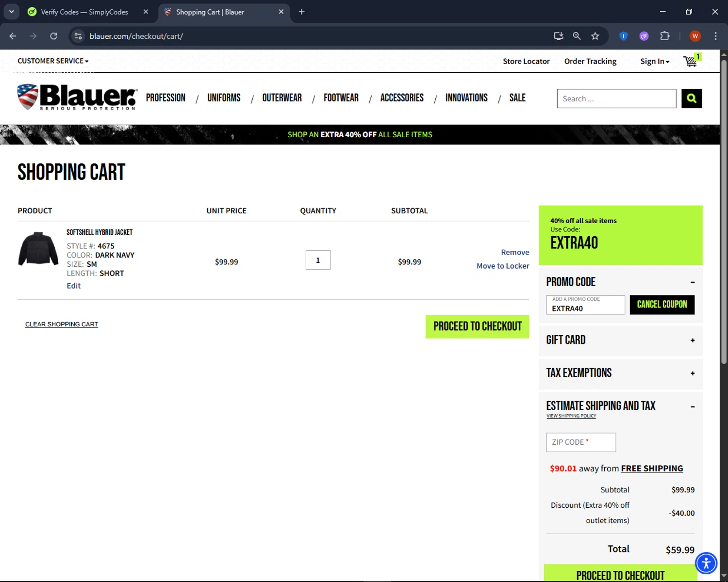The width and height of the screenshot is (728, 582).
Task: Open Bitwarden shield extension icon
Action: click(x=624, y=36)
